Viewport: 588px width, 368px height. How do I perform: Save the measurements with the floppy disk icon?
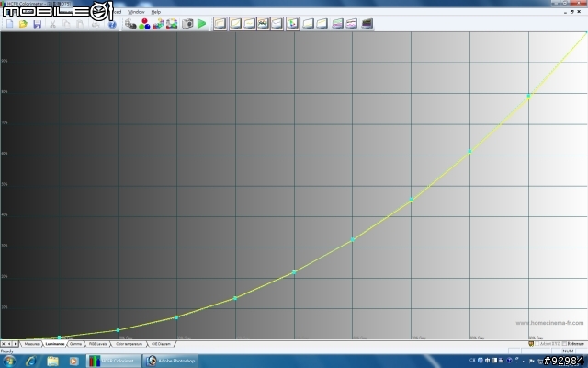pyautogui.click(x=37, y=24)
